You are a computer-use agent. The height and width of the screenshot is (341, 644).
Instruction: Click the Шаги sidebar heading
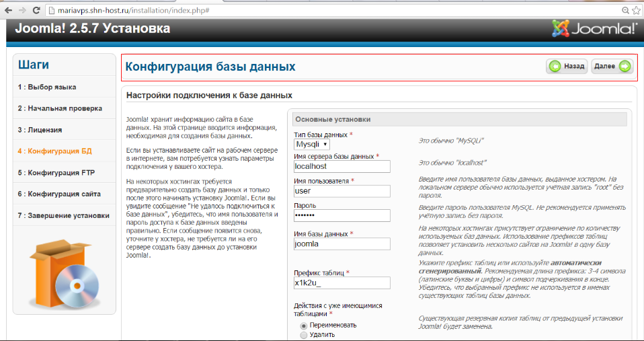coord(33,65)
